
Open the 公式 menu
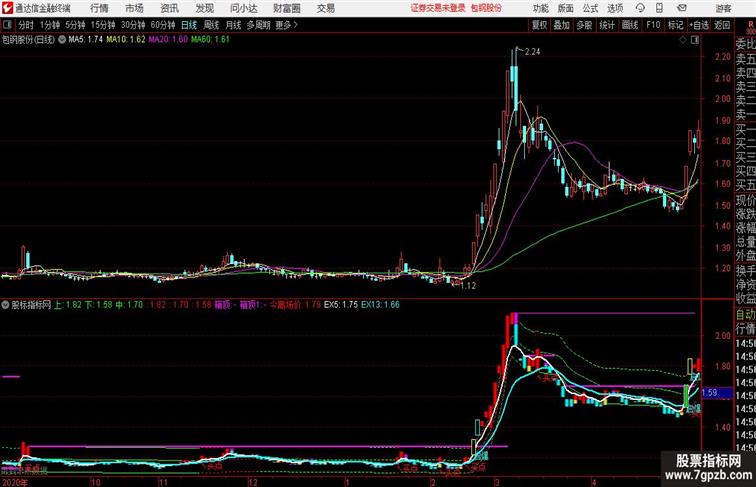point(590,8)
